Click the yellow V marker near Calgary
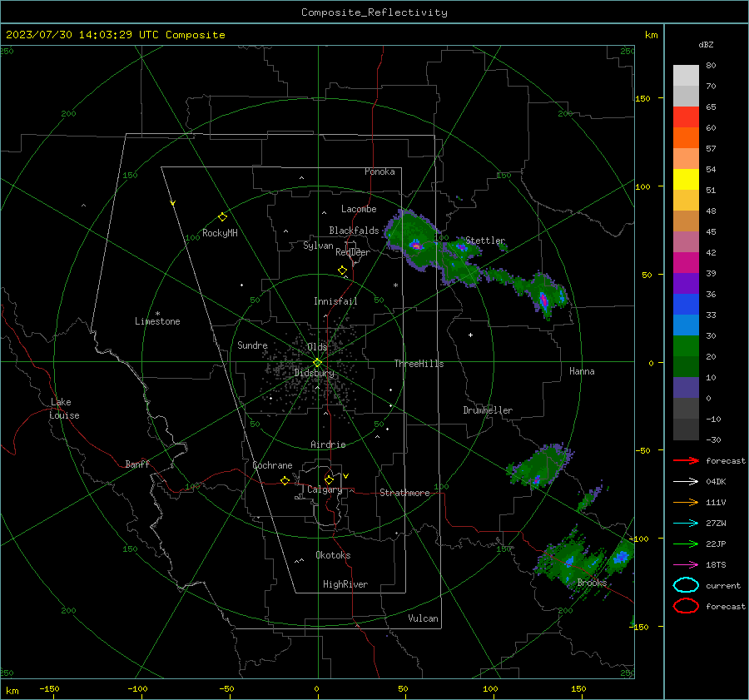This screenshot has width=749, height=700. 346,476
